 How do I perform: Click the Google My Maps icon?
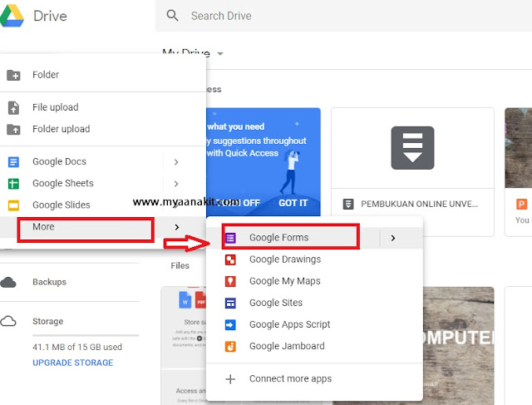[x=231, y=281]
